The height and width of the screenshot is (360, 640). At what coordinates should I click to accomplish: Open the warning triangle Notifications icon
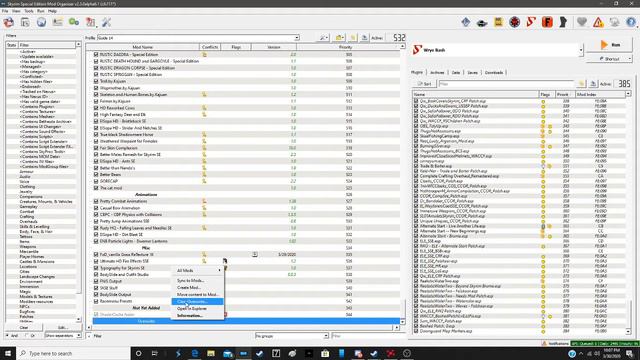click(x=598, y=22)
